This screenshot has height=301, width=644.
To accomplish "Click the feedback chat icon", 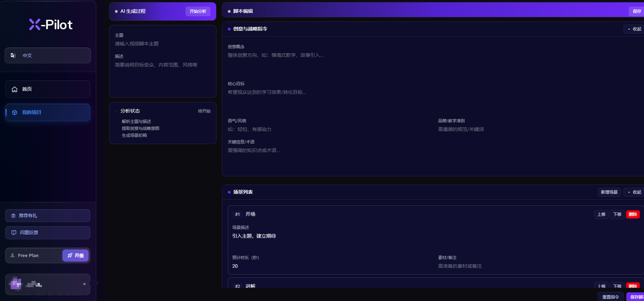I will (x=14, y=233).
